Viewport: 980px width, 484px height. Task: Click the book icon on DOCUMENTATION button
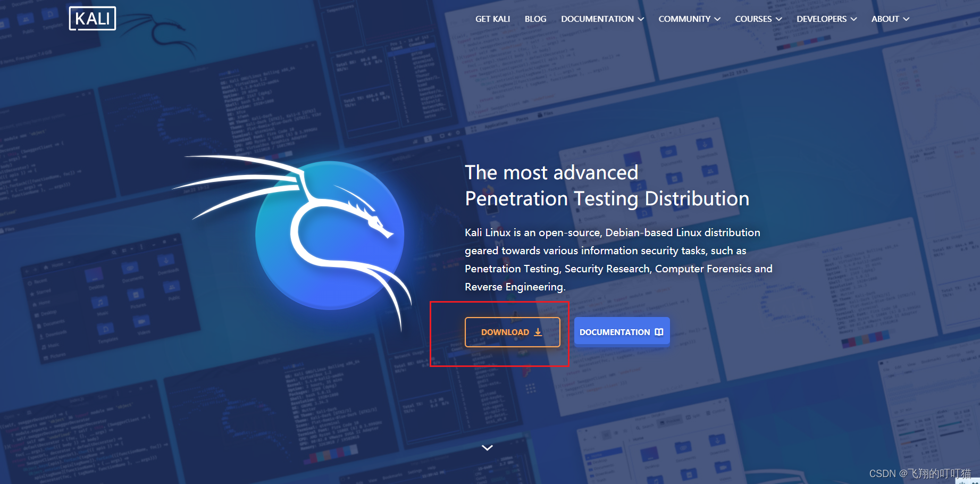659,332
